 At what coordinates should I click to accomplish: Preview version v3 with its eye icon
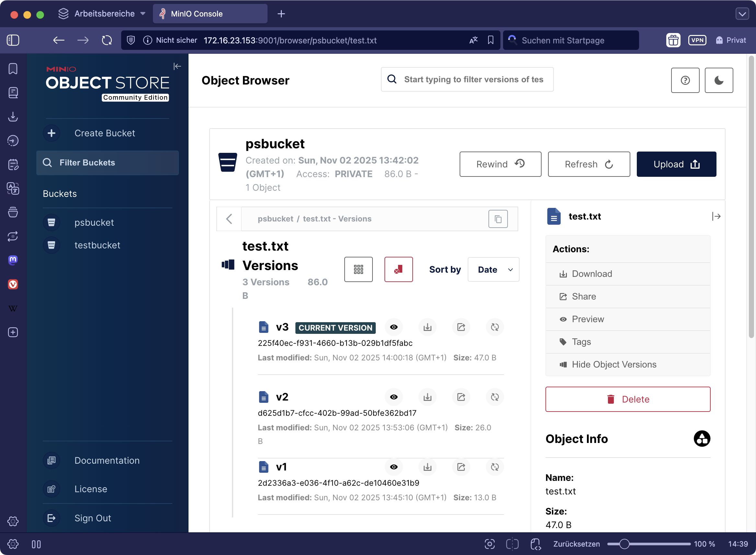coord(394,327)
